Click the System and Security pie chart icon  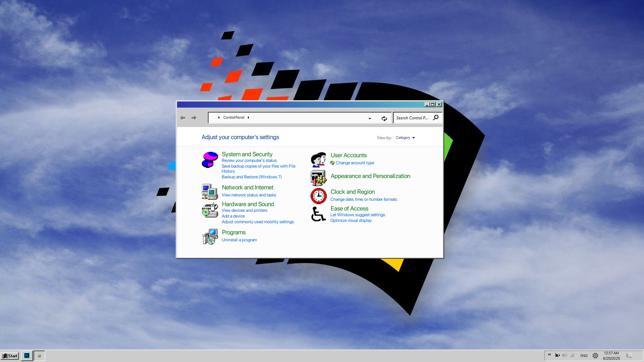(210, 160)
